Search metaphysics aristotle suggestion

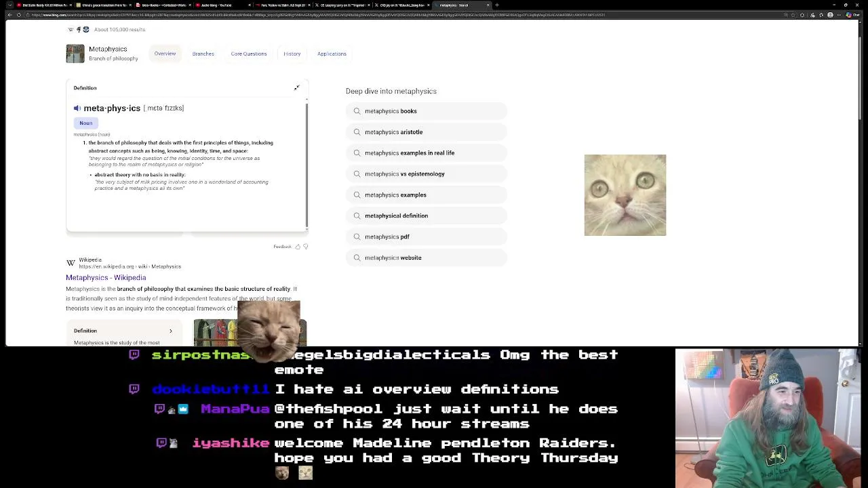point(427,132)
